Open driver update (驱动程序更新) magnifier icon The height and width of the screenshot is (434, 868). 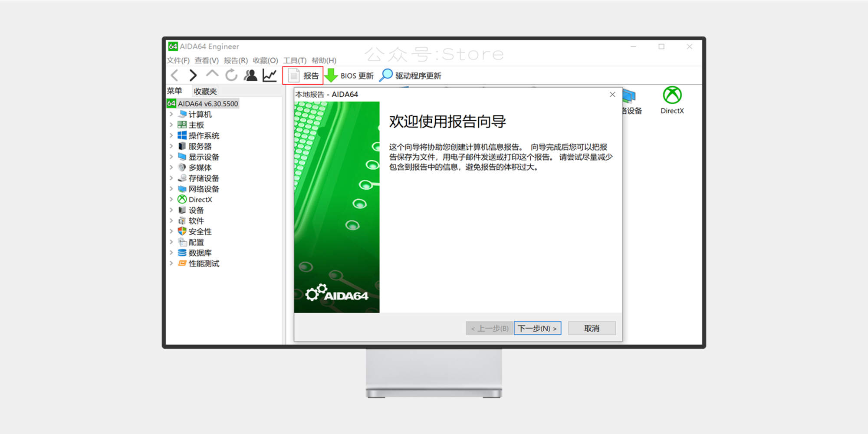[x=385, y=76]
